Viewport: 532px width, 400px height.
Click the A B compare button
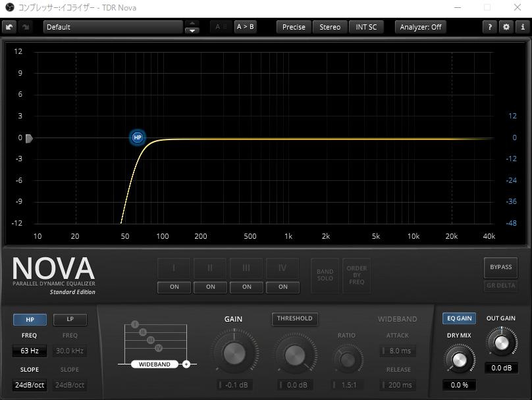[221, 27]
